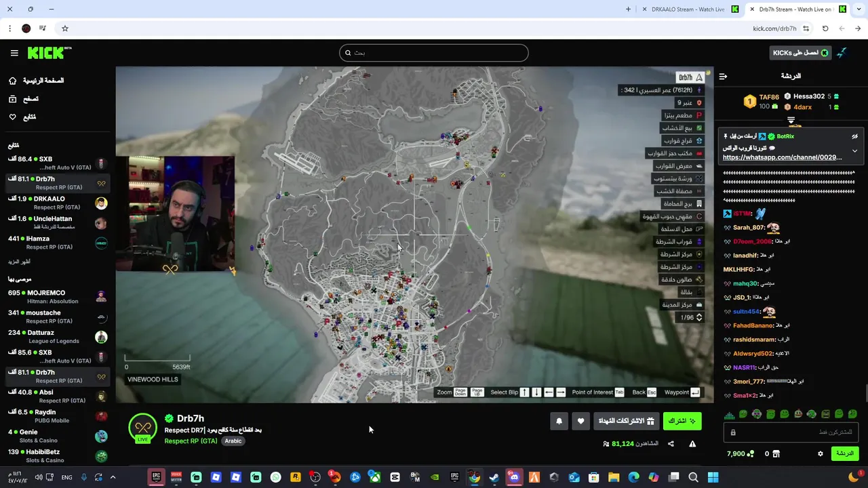Reload the page with refresh icon

point(825,28)
